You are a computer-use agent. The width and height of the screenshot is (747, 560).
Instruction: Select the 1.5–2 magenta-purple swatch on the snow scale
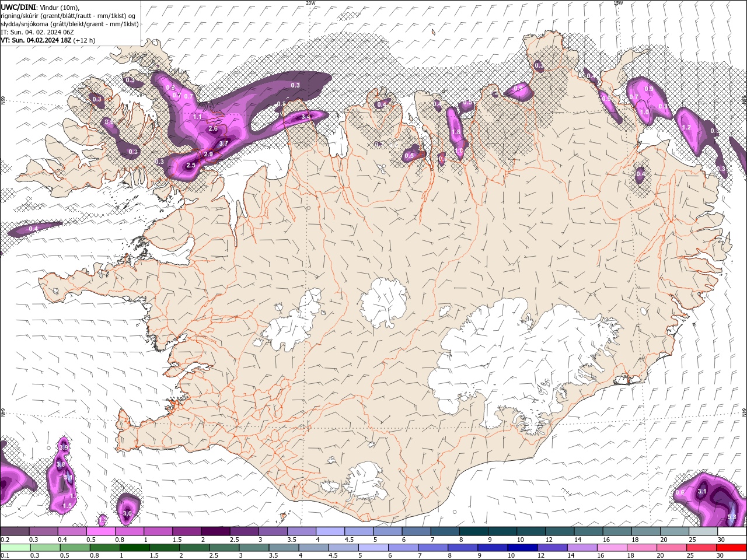187,531
